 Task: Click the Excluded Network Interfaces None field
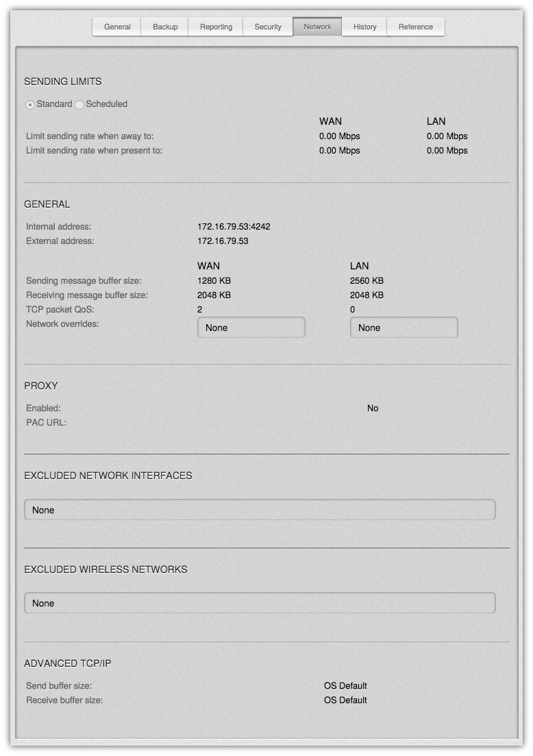(x=260, y=510)
